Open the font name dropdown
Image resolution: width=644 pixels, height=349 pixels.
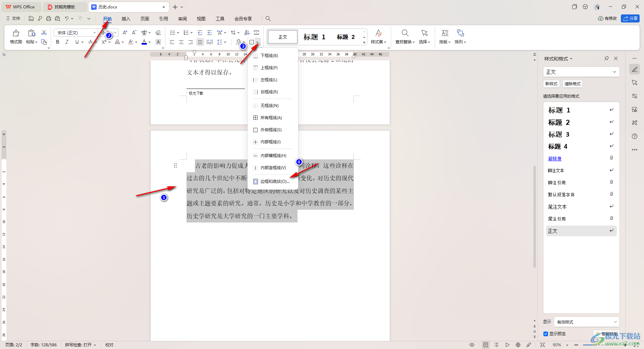coord(94,33)
